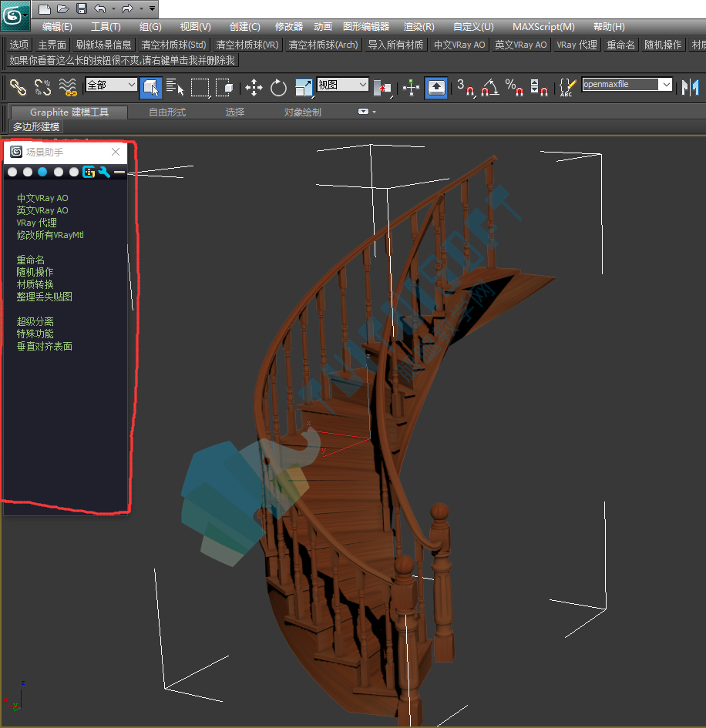The height and width of the screenshot is (728, 706).
Task: Click the Edit Named Selection Sets icon
Action: click(568, 87)
